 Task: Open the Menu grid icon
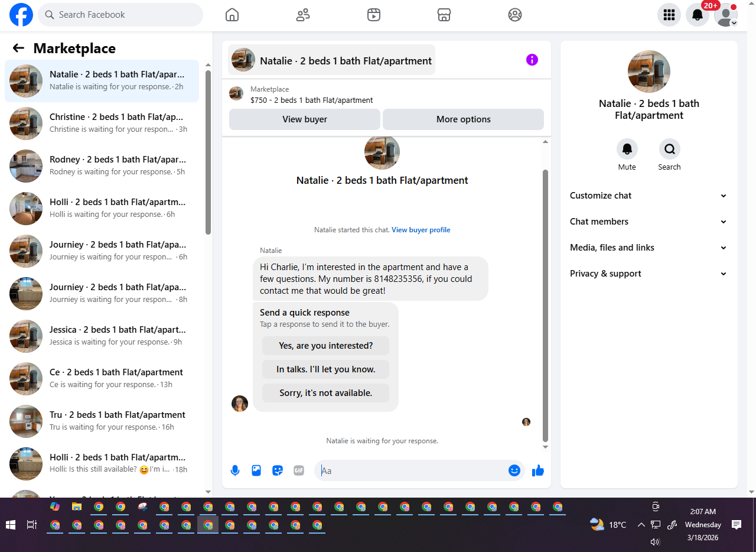669,15
